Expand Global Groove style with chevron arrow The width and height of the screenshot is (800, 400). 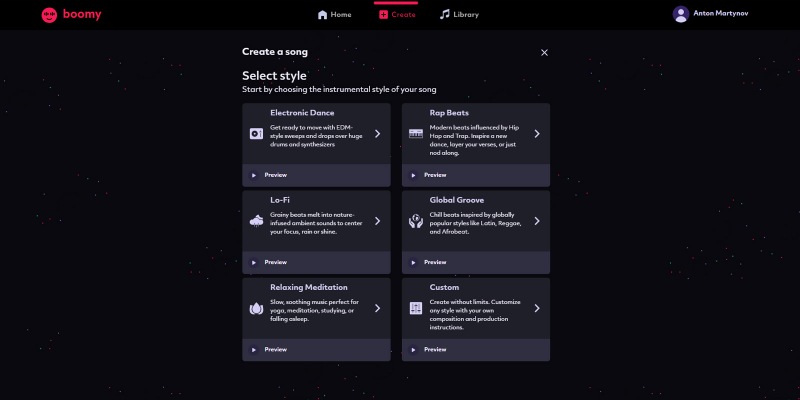click(537, 221)
